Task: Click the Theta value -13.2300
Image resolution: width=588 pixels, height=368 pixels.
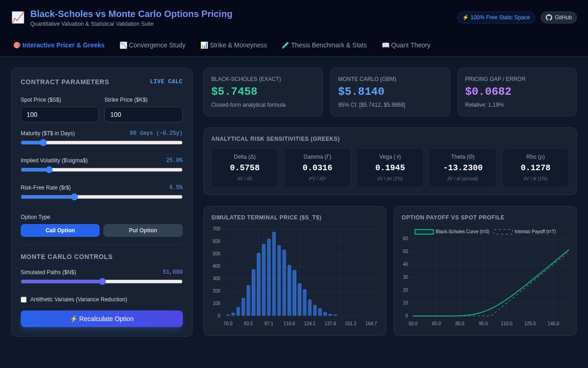Action: point(463,168)
